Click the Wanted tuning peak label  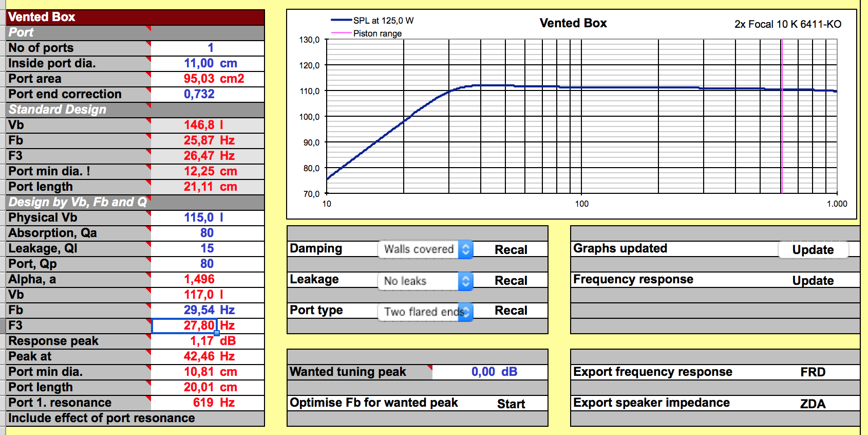(x=348, y=372)
